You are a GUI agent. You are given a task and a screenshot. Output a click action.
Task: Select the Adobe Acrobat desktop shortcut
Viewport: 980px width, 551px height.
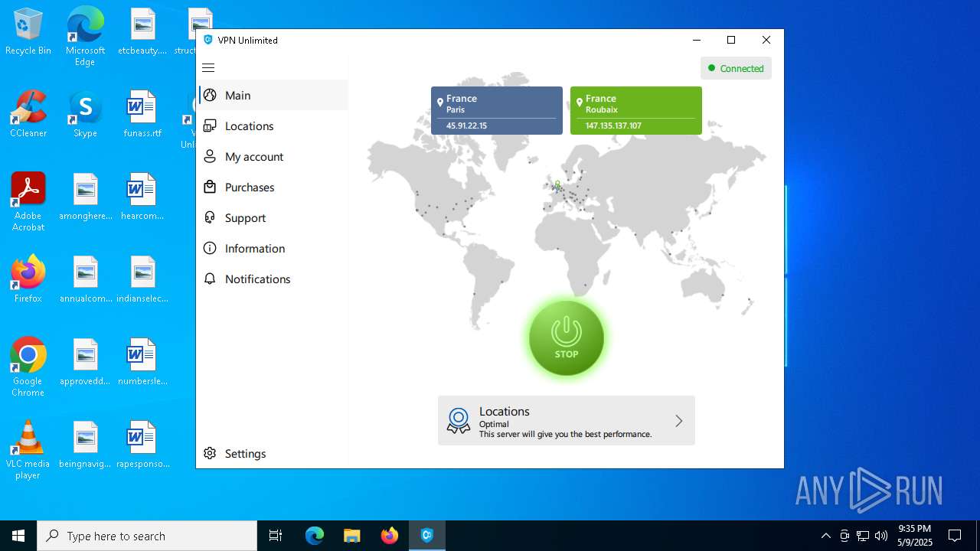click(28, 202)
